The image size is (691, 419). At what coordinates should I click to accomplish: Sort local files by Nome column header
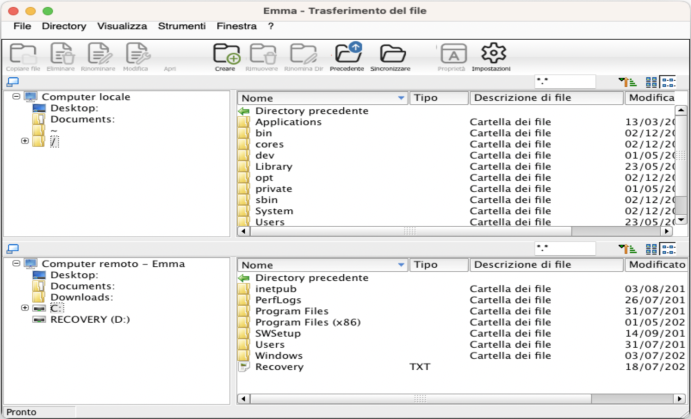point(322,98)
